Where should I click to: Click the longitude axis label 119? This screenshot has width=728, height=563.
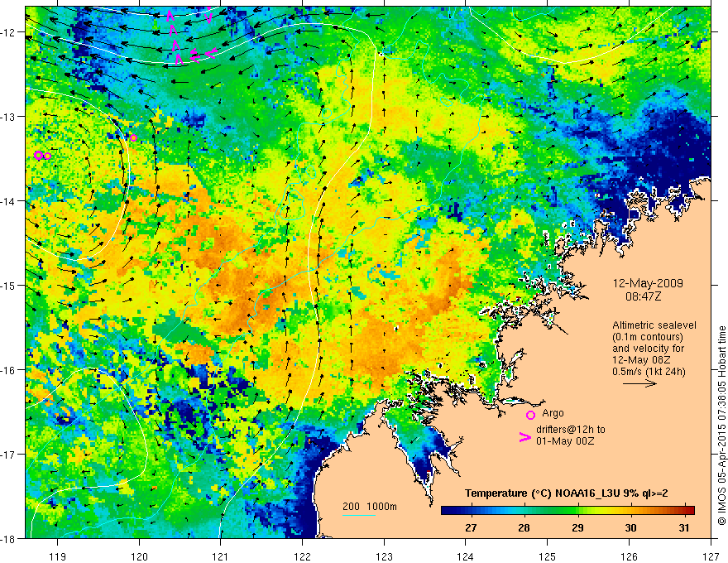(x=57, y=556)
